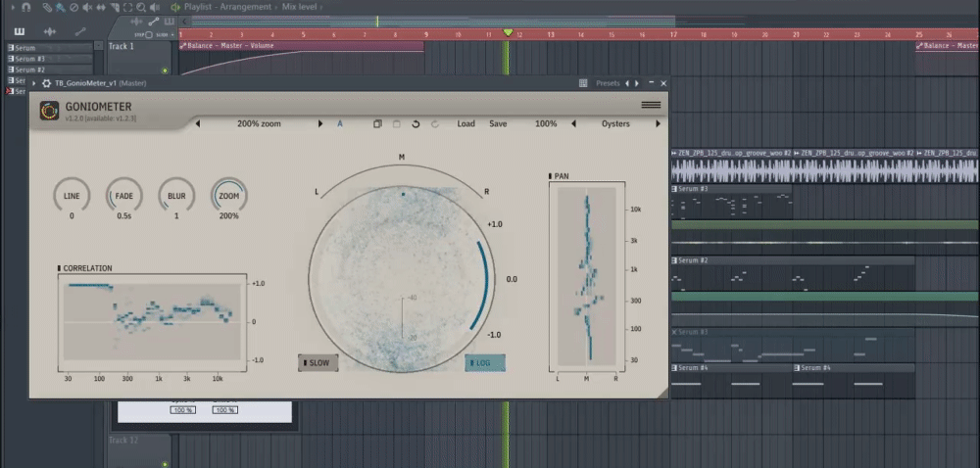Click the Arrangement breadcrumb in playlist title

(246, 7)
